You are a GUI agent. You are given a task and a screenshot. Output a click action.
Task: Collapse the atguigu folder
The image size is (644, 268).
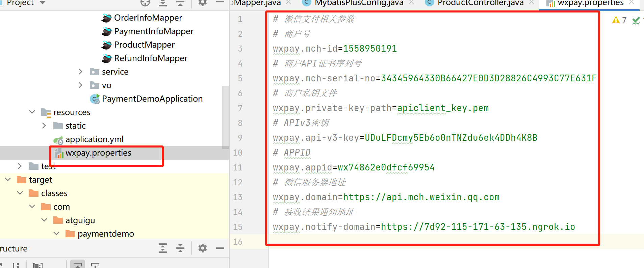44,220
